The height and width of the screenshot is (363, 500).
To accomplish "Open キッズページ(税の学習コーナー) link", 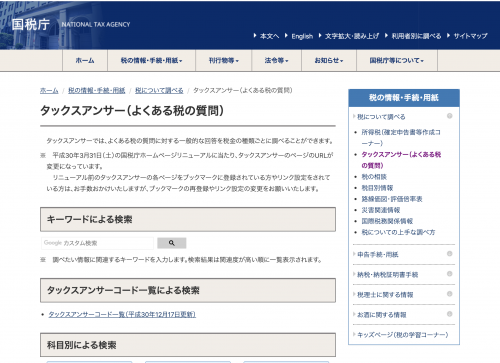I will pyautogui.click(x=403, y=335).
